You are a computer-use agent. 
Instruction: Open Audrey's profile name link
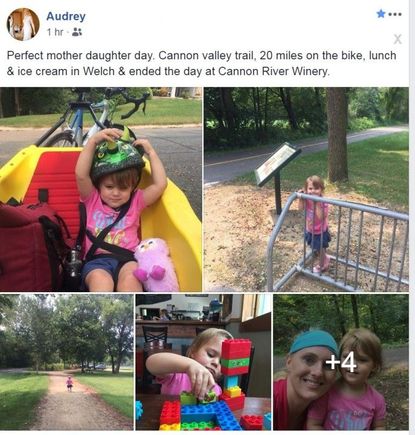66,16
